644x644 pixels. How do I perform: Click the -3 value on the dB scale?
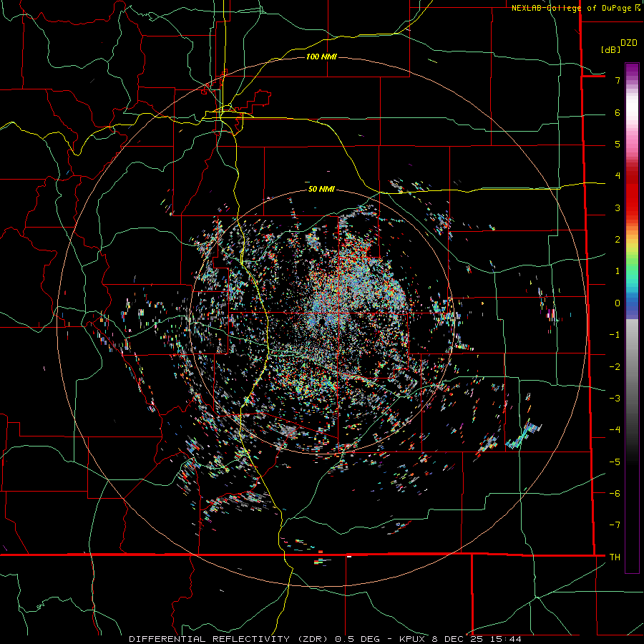pyautogui.click(x=615, y=399)
